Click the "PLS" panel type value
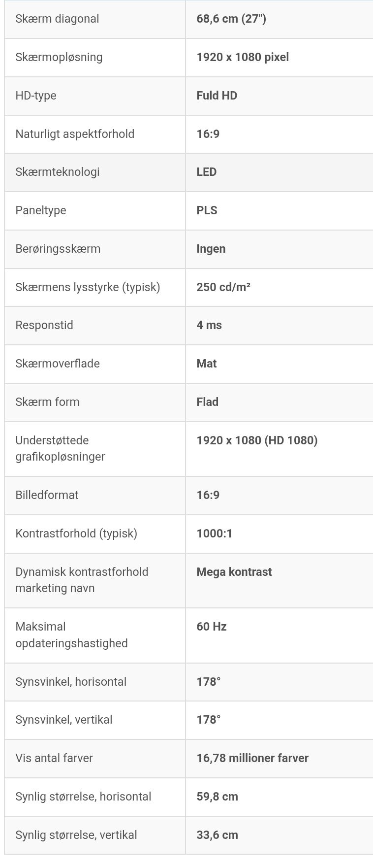The height and width of the screenshot is (868, 373). point(207,210)
